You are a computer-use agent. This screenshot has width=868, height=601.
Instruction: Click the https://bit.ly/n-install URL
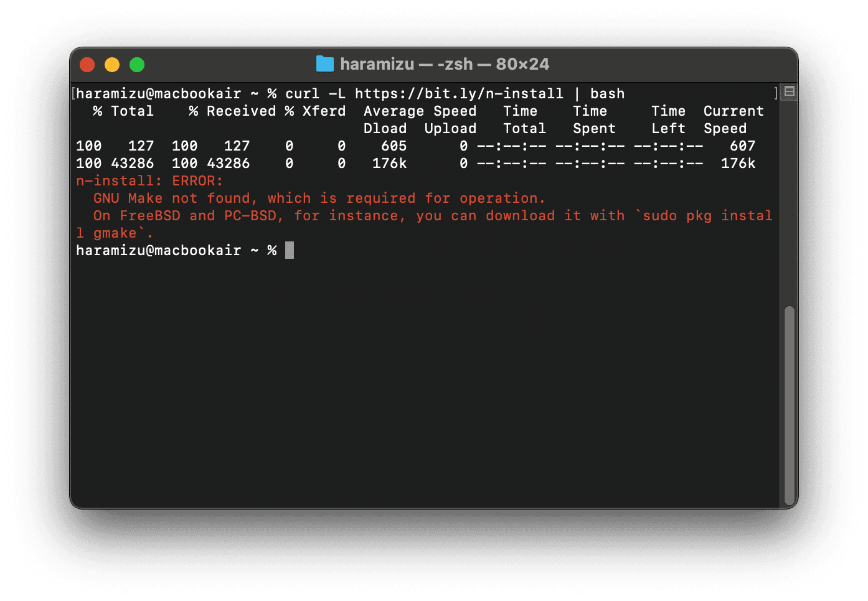click(459, 93)
